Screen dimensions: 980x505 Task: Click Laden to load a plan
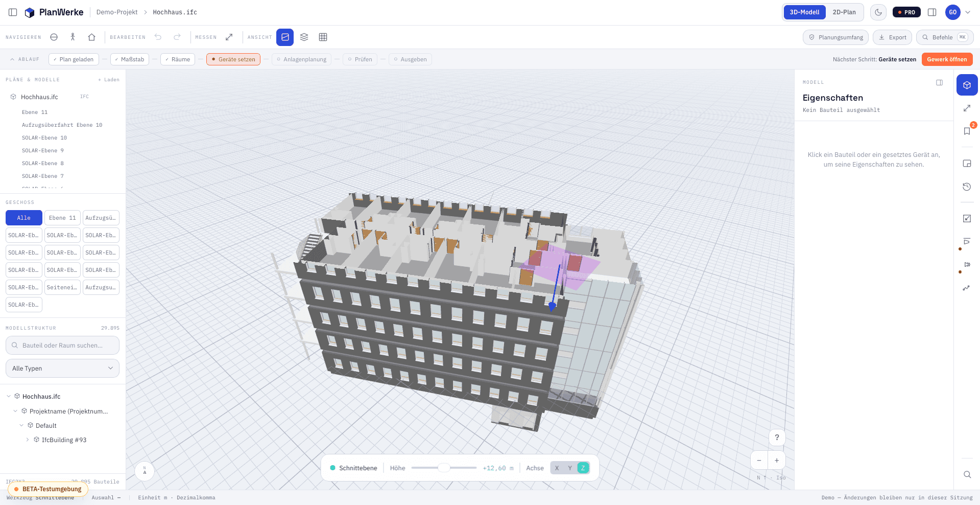click(x=109, y=80)
